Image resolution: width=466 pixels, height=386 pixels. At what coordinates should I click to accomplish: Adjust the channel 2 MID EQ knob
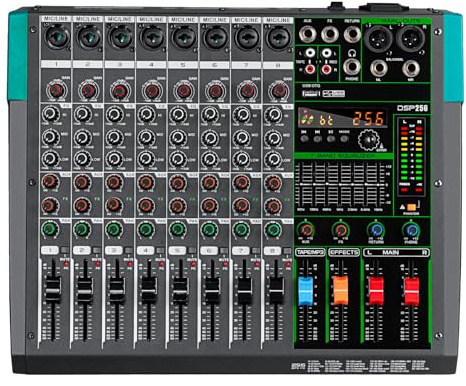[82, 137]
